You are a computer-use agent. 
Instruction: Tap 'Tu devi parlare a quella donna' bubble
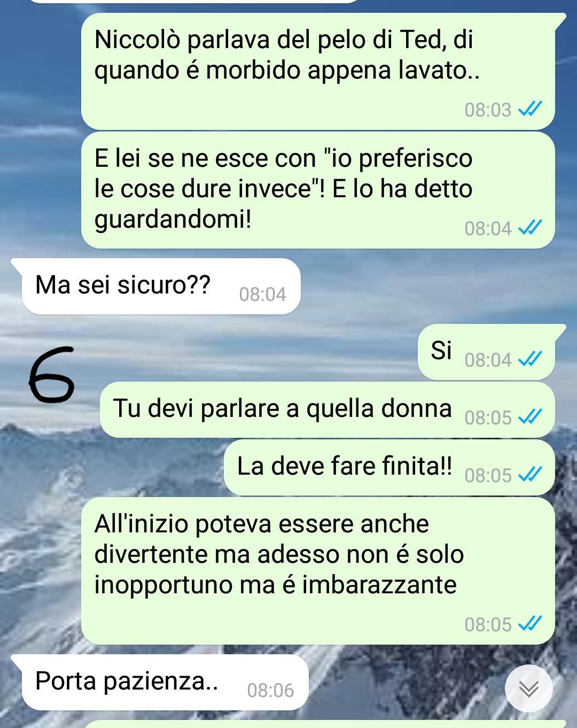pos(328,410)
